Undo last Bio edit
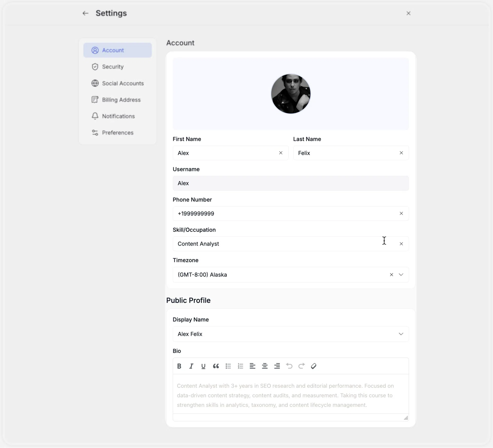Viewport: 493px width, 448px height. (289, 366)
